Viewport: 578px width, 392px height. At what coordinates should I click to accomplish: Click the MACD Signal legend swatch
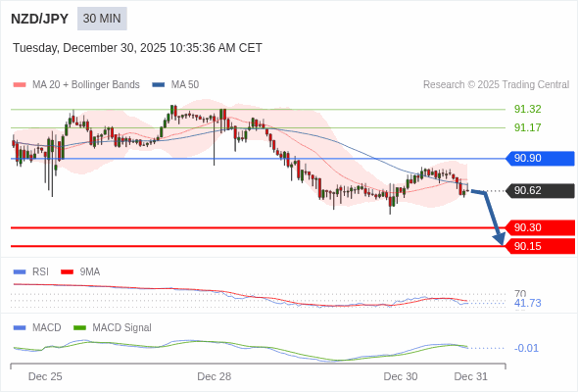pyautogui.click(x=79, y=328)
